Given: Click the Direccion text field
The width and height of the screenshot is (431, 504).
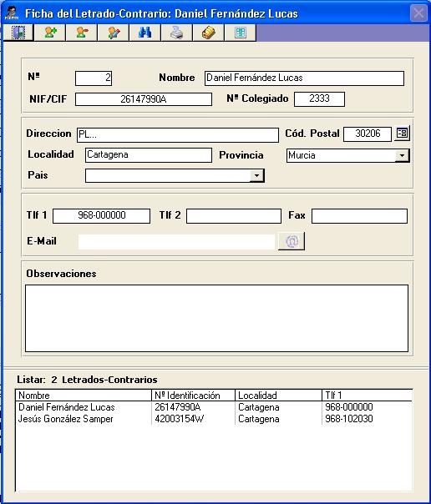Looking at the screenshot, I should [x=178, y=135].
